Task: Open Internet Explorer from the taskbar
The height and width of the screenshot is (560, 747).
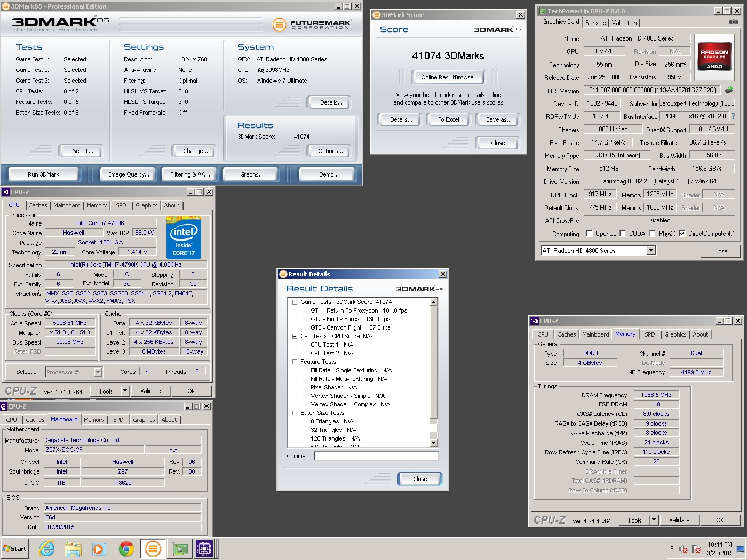Action: pos(47,548)
